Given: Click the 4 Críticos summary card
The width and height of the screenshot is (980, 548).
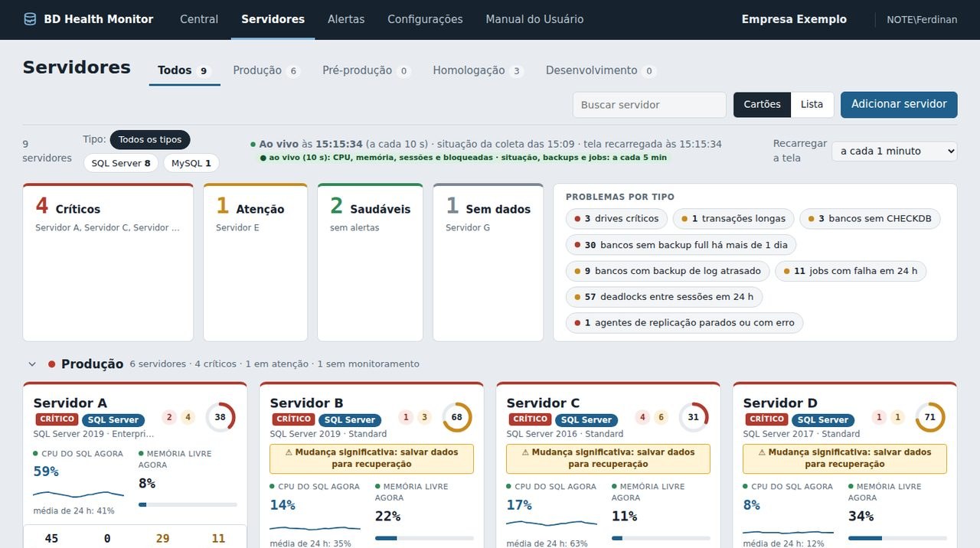Looking at the screenshot, I should click(108, 263).
